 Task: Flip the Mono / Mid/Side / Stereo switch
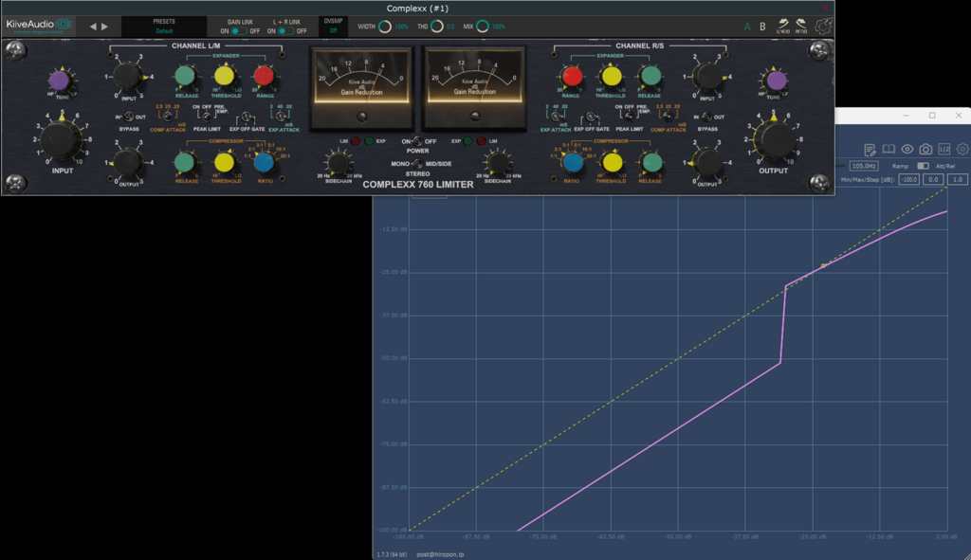[418, 164]
